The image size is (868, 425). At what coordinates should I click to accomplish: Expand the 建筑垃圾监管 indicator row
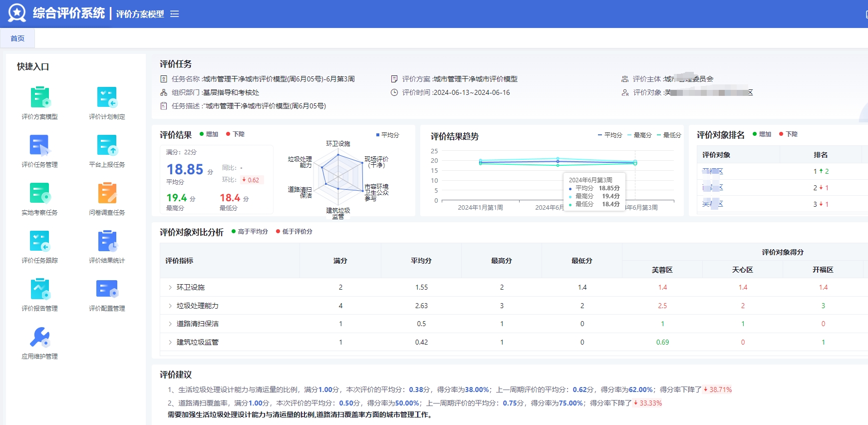pyautogui.click(x=170, y=342)
